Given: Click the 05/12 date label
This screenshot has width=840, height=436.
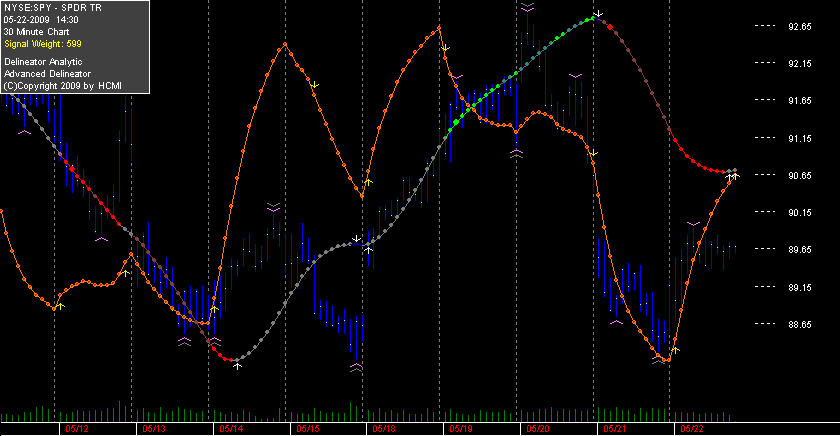Looking at the screenshot, I should pyautogui.click(x=77, y=429).
